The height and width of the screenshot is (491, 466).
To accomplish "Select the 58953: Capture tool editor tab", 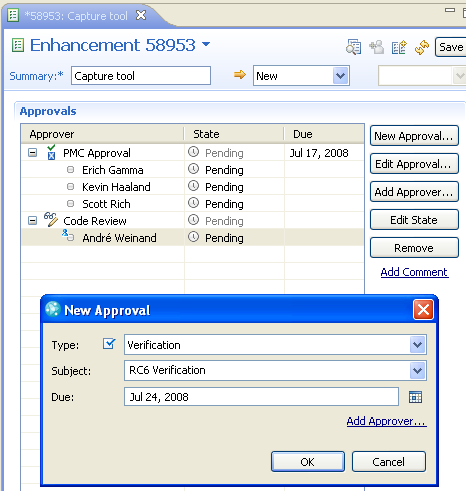I will coord(77,16).
